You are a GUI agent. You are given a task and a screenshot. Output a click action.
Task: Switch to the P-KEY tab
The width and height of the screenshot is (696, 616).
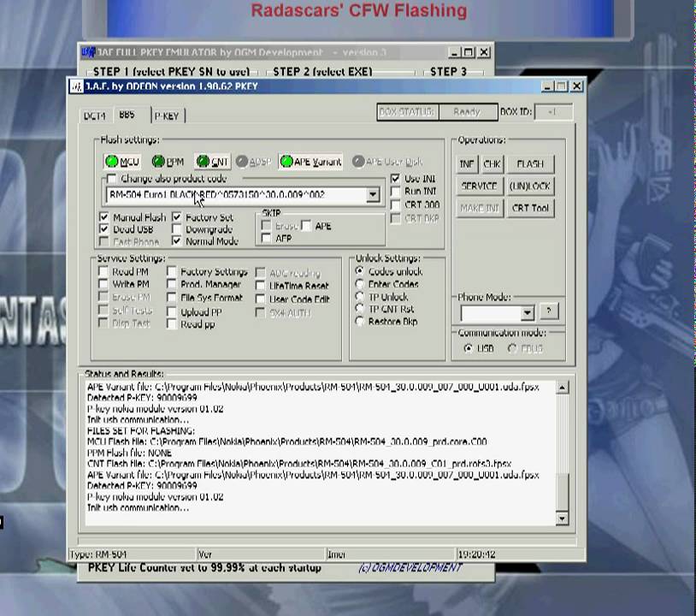pos(167,115)
